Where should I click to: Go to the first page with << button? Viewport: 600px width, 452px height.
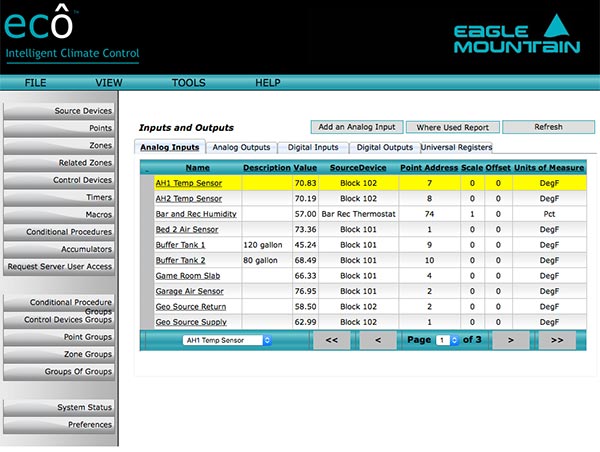(x=331, y=340)
